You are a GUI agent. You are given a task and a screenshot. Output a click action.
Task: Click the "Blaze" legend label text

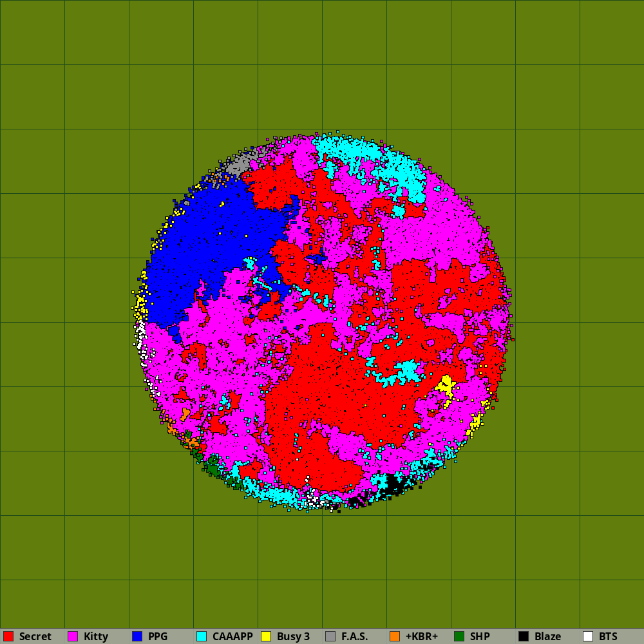(547, 636)
